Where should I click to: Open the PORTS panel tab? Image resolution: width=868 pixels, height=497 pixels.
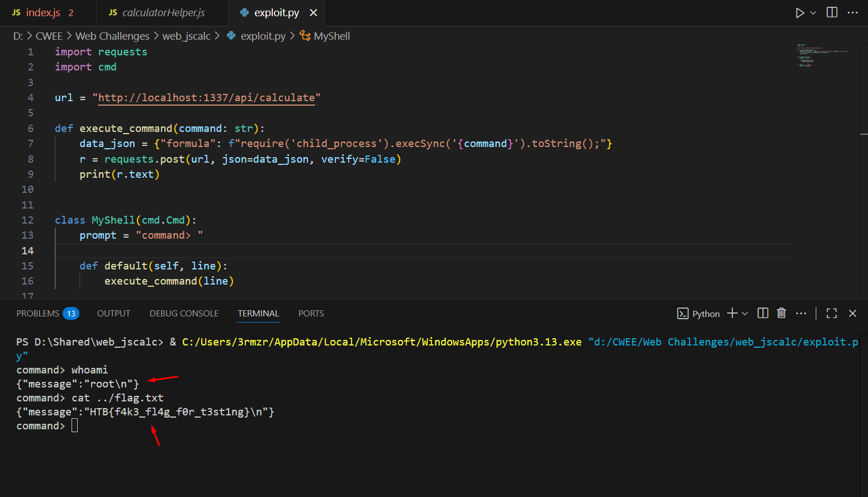pyautogui.click(x=311, y=314)
